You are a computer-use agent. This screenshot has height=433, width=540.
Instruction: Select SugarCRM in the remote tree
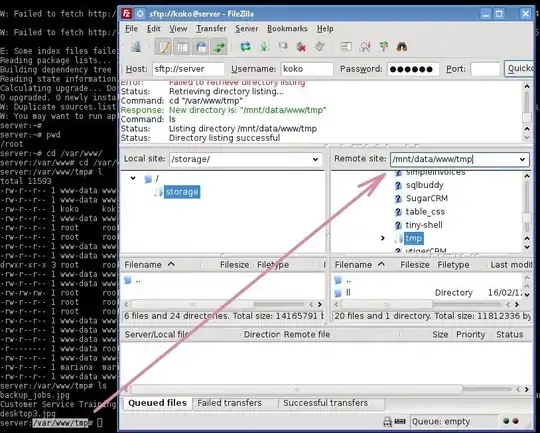pos(426,199)
